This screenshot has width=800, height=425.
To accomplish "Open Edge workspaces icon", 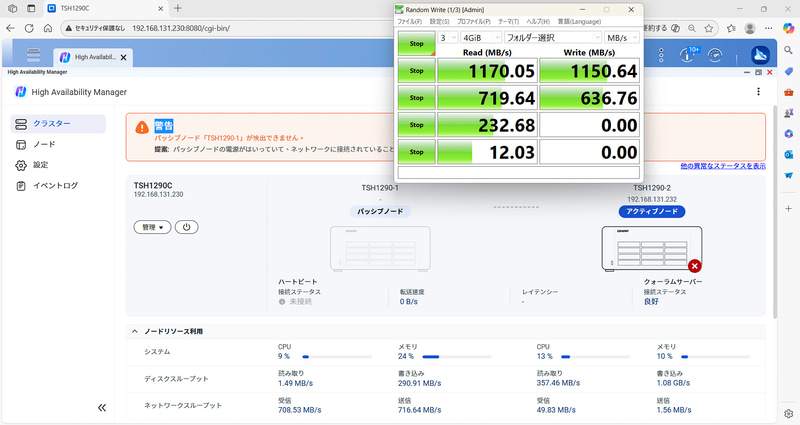I will pyautogui.click(x=13, y=8).
